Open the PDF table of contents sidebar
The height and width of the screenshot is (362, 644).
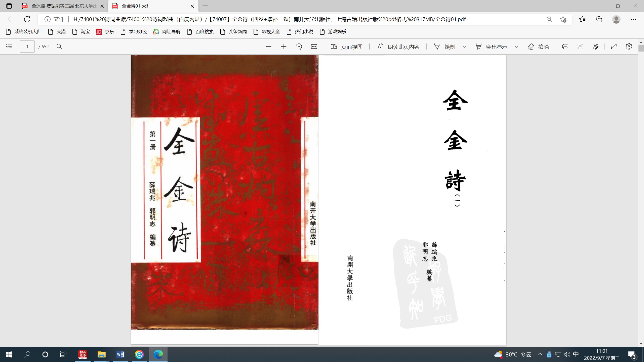pos(9,47)
